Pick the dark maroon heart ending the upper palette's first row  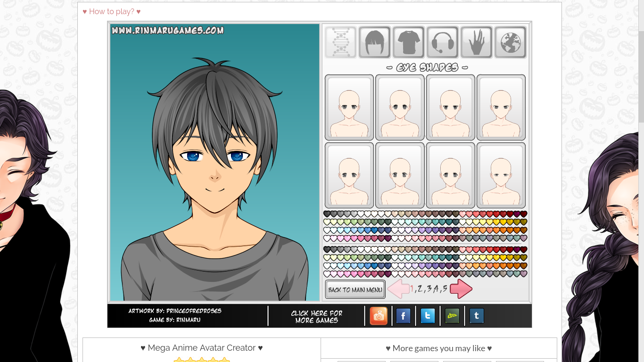click(x=523, y=214)
